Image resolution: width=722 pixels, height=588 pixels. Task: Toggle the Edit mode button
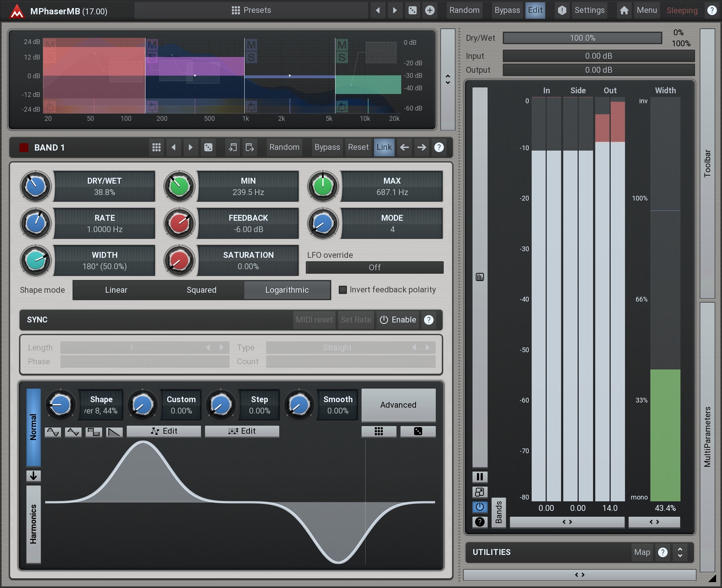pyautogui.click(x=535, y=10)
